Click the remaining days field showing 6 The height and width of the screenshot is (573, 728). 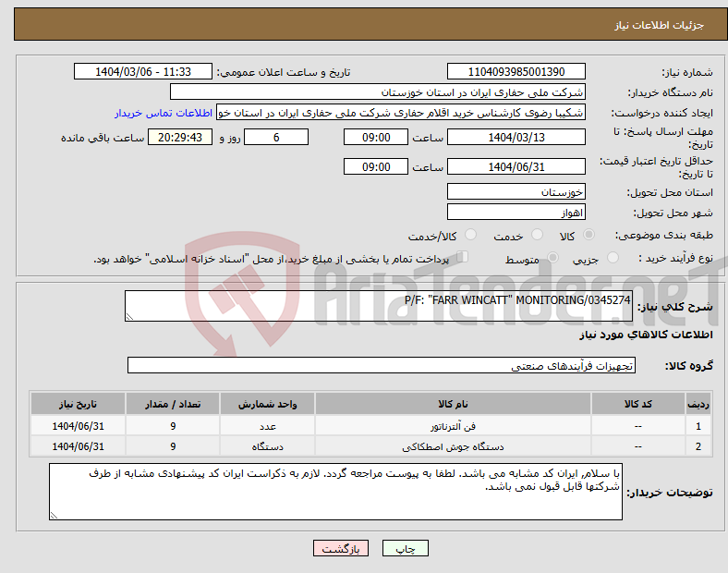click(x=276, y=137)
